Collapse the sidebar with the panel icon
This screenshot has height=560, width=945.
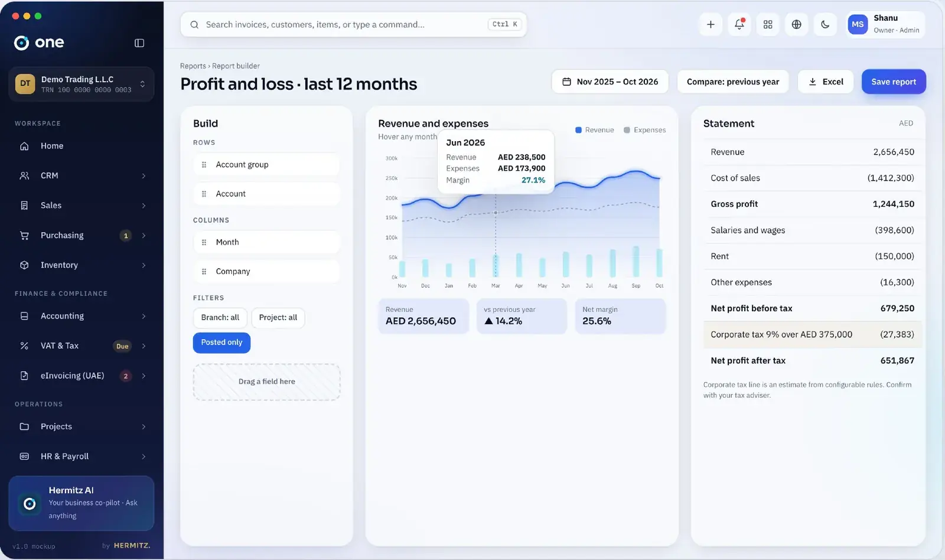[139, 43]
